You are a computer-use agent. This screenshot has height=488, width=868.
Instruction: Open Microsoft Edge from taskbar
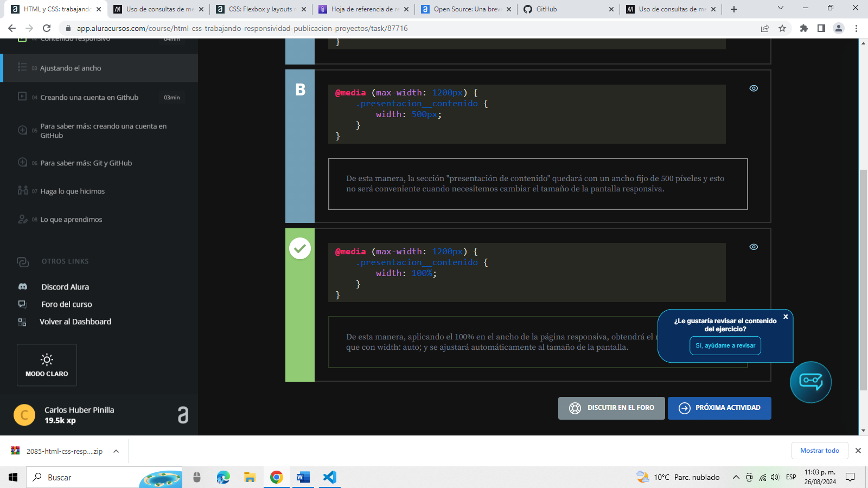pos(223,477)
